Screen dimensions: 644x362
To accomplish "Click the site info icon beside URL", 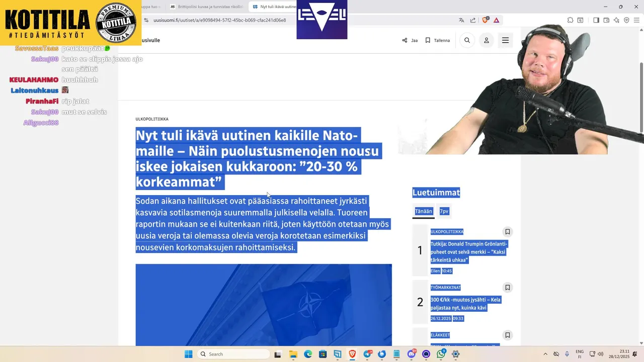I will [146, 20].
